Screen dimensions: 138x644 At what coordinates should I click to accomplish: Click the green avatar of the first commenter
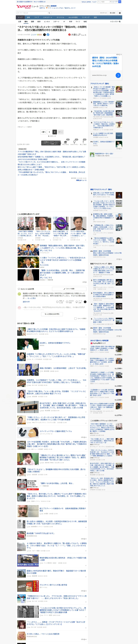point(19,294)
